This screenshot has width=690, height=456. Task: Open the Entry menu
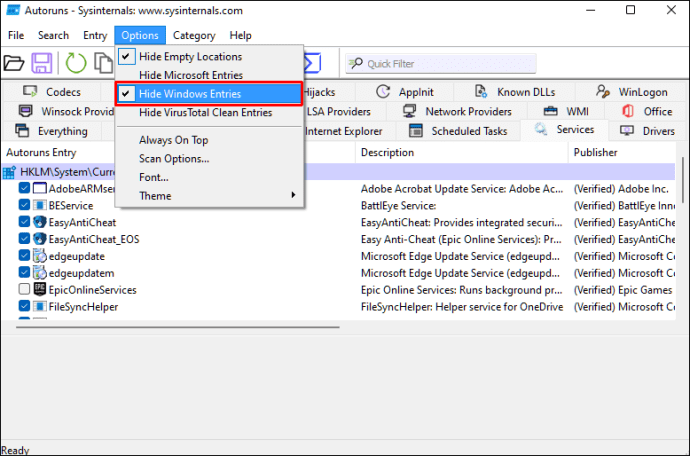[95, 35]
